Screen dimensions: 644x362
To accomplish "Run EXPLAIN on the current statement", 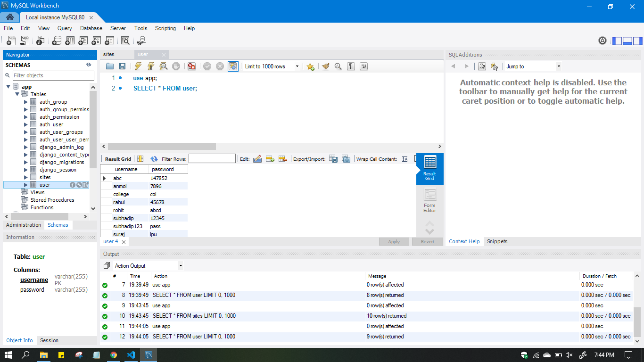I will 164,66.
